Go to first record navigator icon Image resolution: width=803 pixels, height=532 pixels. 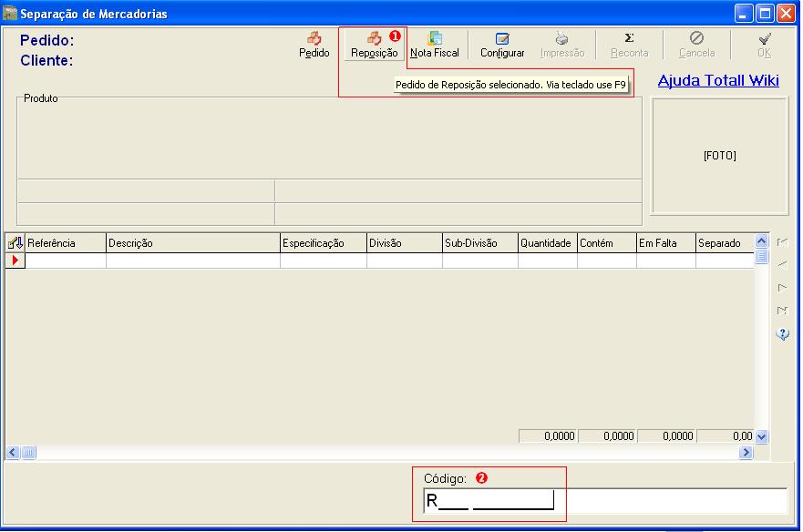coord(782,242)
